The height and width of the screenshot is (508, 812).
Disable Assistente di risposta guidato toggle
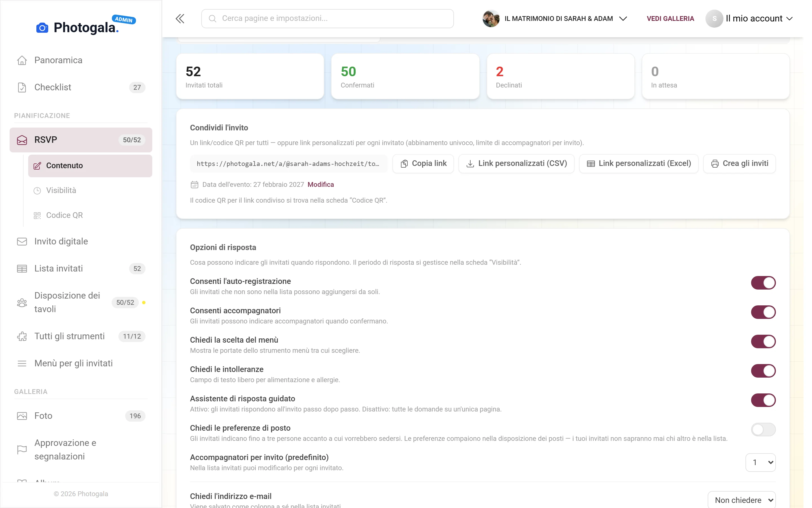[x=763, y=400]
